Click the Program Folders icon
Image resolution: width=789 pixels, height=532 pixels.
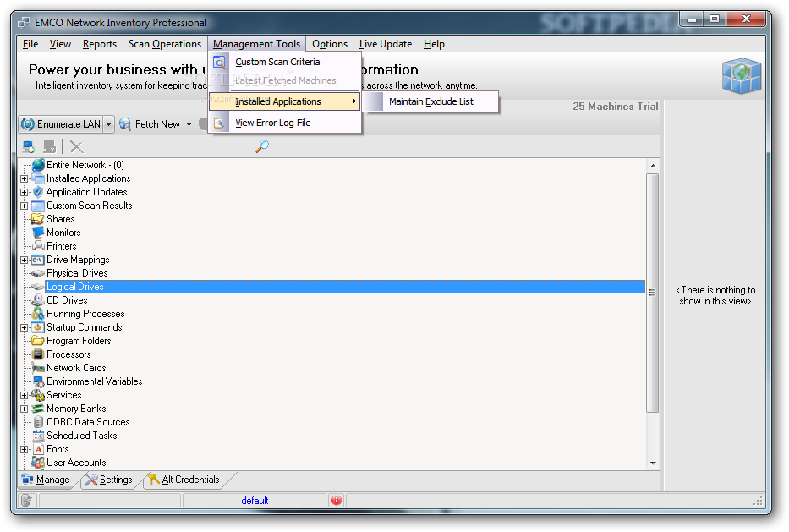click(x=38, y=341)
